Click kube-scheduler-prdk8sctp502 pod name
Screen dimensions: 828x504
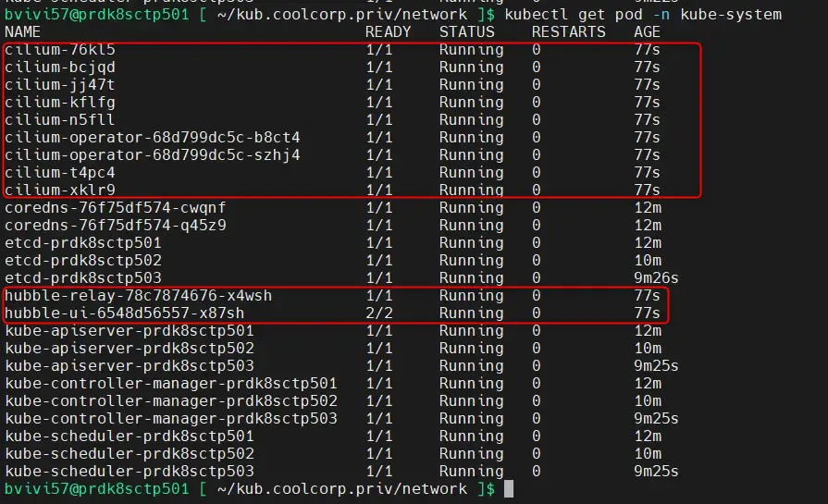pos(130,454)
